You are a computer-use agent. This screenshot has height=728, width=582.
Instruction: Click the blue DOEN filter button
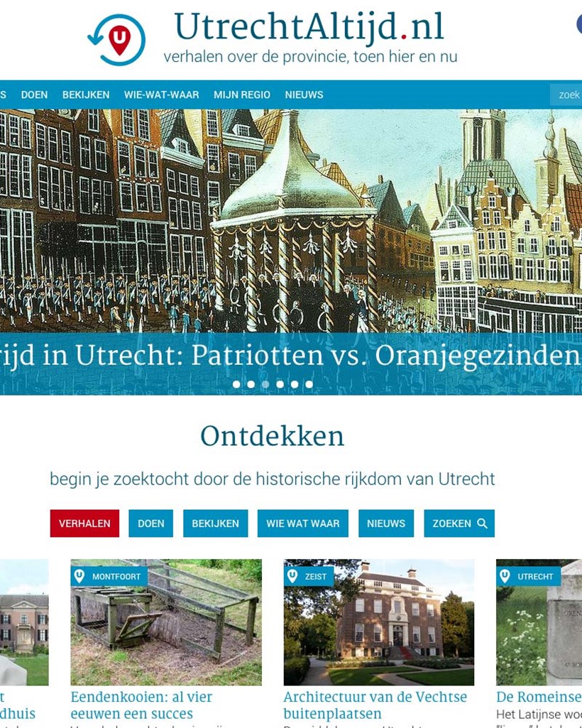coord(151,523)
